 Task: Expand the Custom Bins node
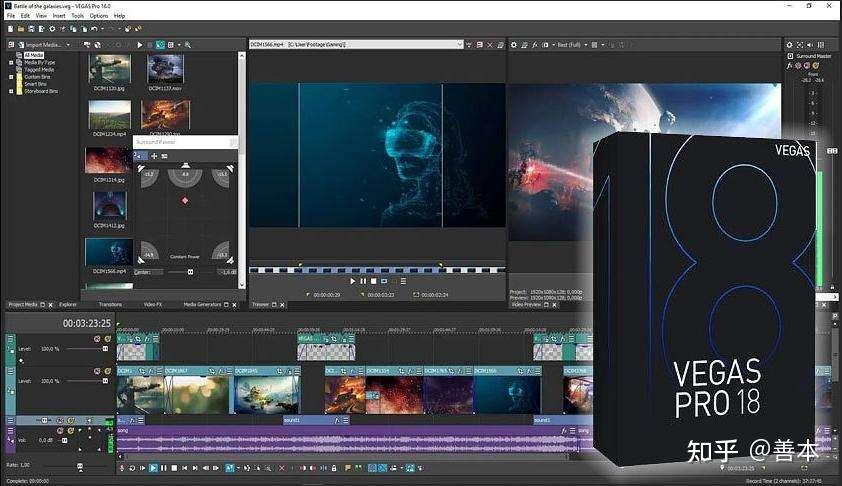pos(11,77)
